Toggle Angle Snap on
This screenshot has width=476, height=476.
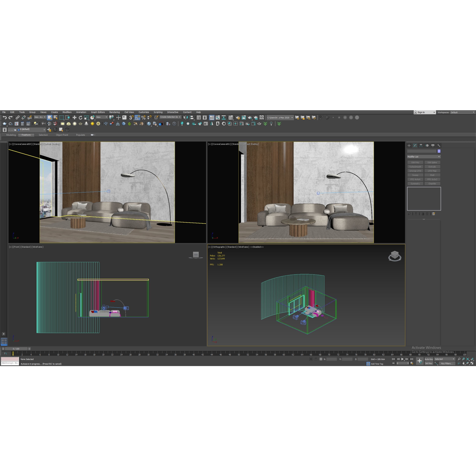tap(137, 118)
